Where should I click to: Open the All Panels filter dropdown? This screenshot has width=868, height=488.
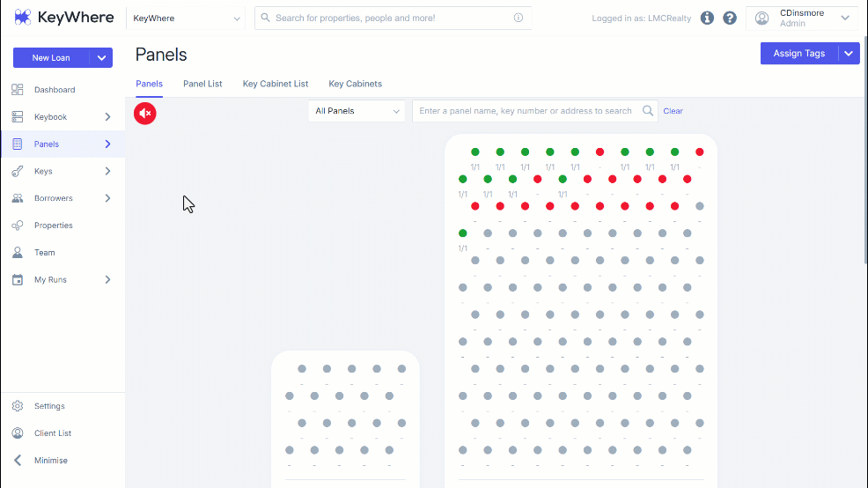pos(357,111)
